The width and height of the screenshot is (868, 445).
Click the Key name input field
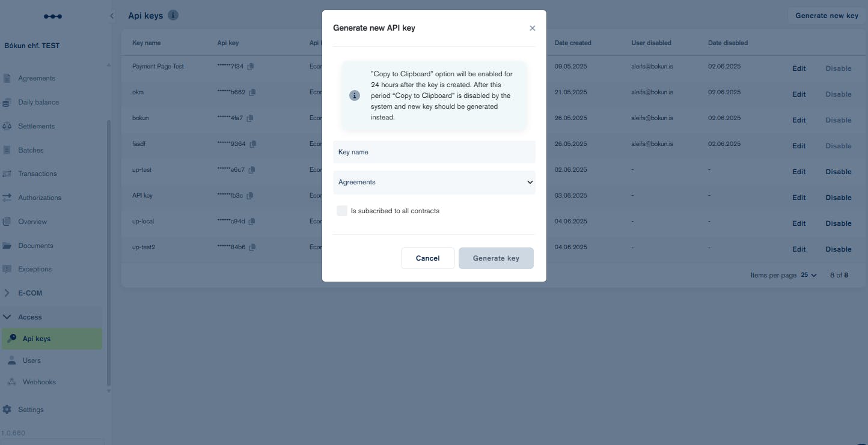(434, 152)
